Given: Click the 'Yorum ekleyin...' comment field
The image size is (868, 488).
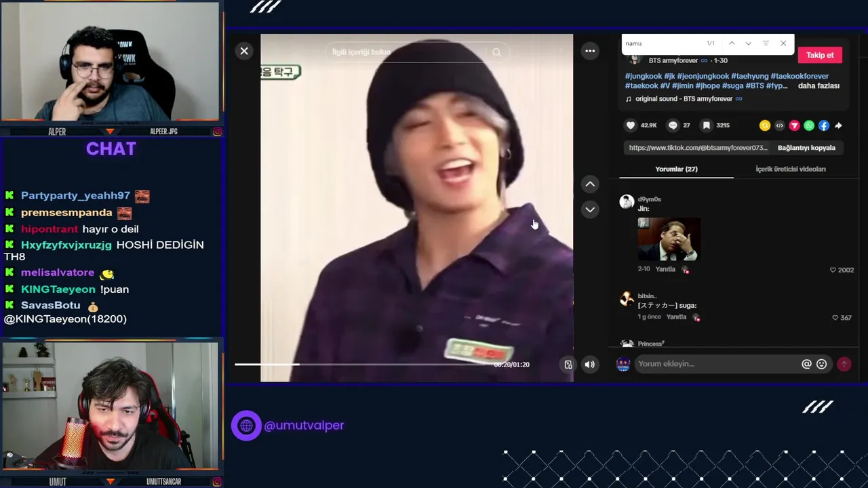Looking at the screenshot, I should point(717,364).
